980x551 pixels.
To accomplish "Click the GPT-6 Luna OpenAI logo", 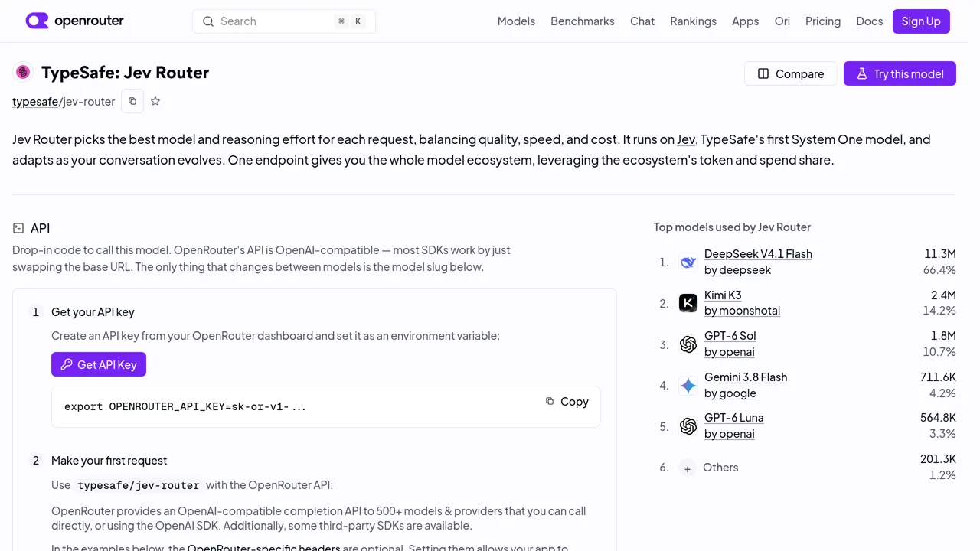I will tap(688, 426).
